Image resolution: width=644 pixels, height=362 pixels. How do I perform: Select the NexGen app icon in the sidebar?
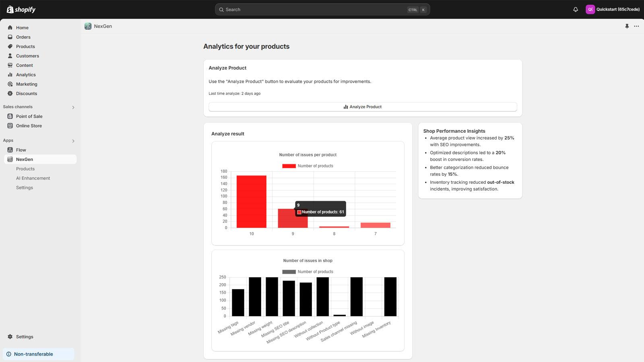coord(10,159)
